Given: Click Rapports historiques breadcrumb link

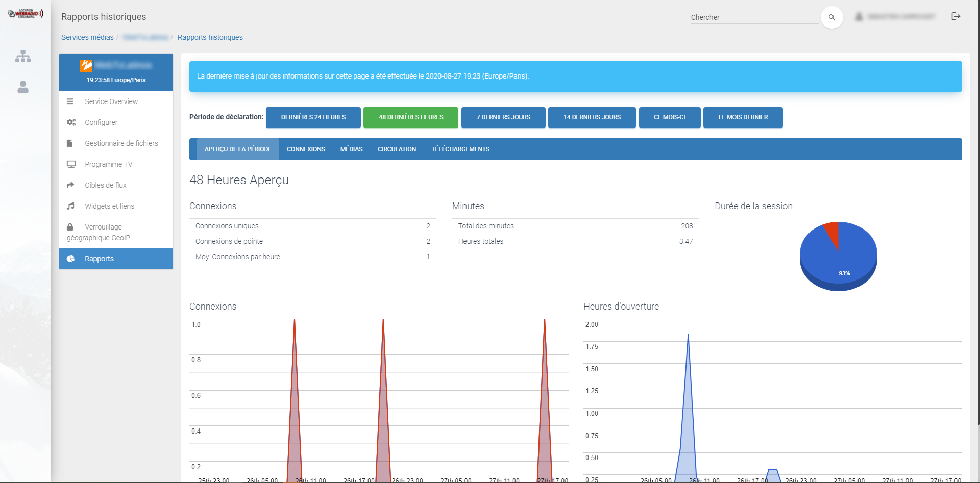Looking at the screenshot, I should [x=210, y=37].
